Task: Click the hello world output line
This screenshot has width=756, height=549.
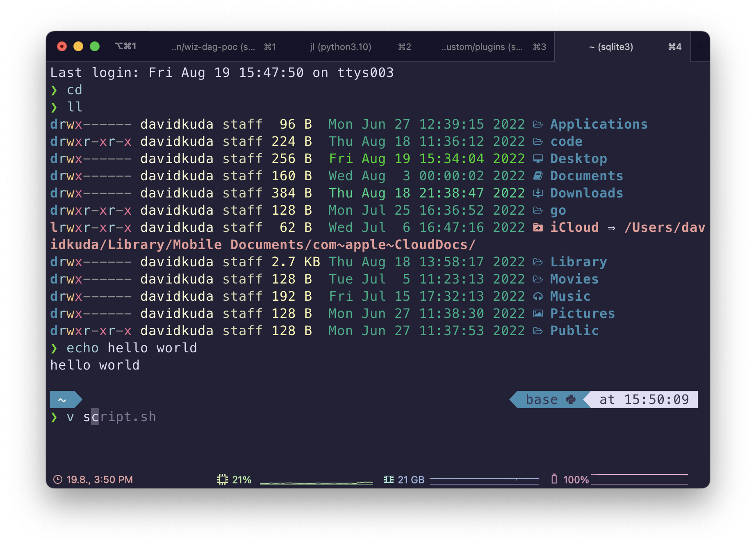Action: [95, 365]
